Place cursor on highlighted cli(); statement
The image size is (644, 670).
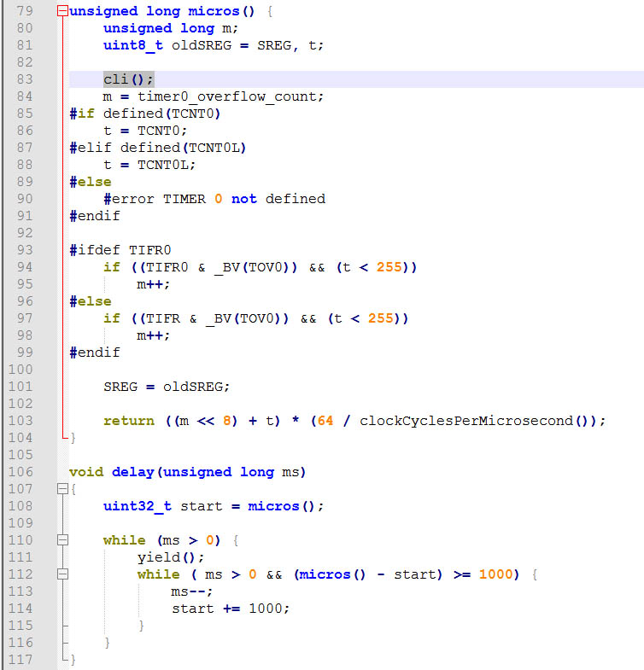click(128, 79)
